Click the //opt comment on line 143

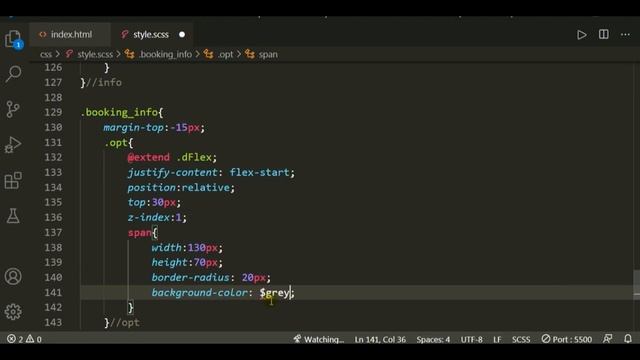(x=124, y=322)
